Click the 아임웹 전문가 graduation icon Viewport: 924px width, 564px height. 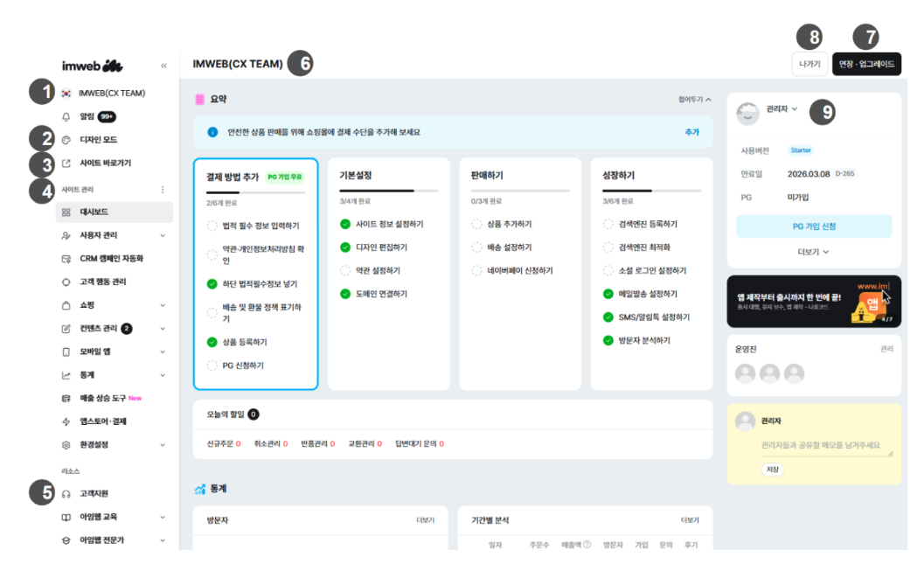click(x=66, y=540)
